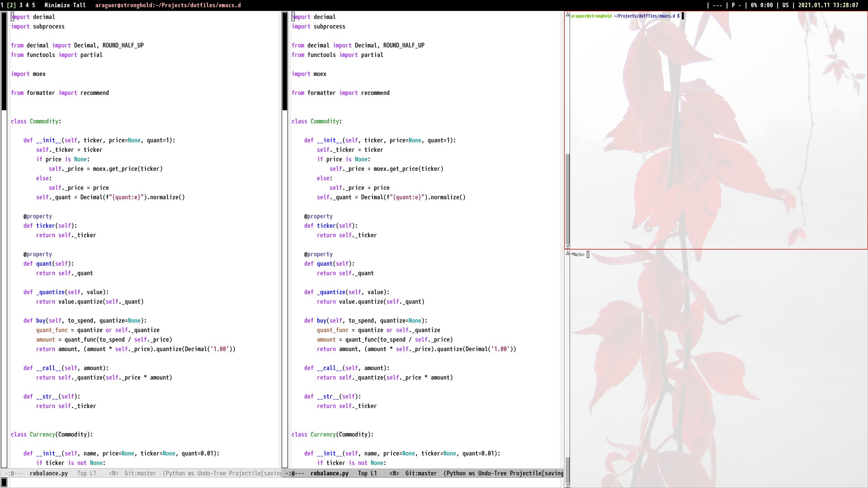Click 'class Commodity:' in left Emacs window
868x488 pixels.
click(36, 121)
